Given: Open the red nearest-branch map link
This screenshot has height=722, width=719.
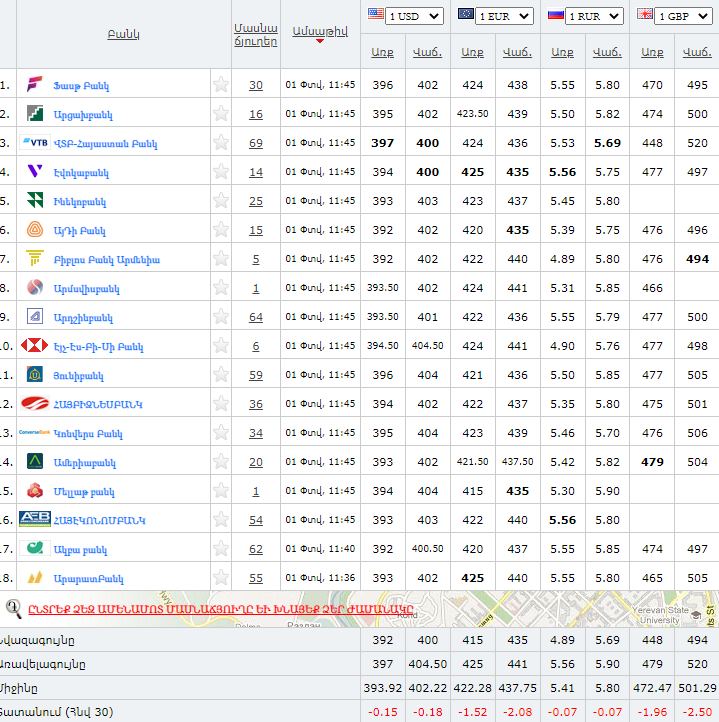Looking at the screenshot, I should (221, 609).
